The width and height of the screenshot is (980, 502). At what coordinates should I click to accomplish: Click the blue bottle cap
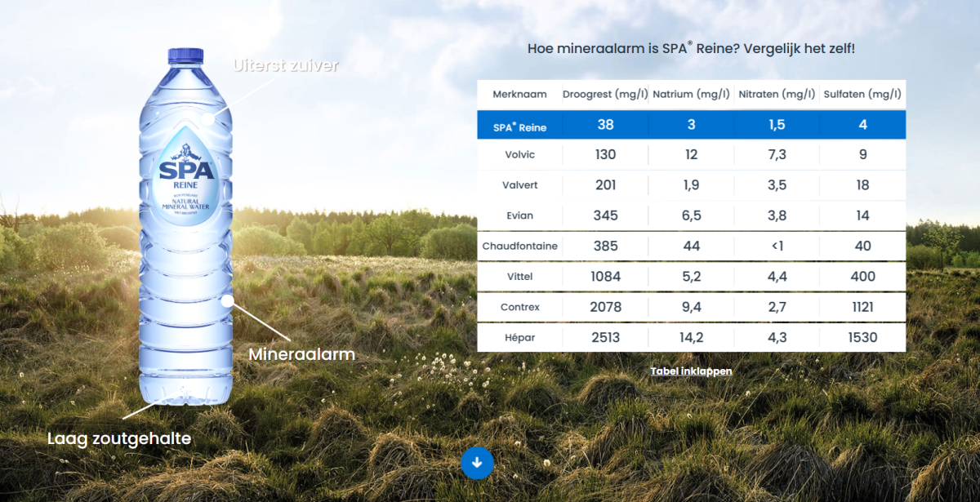tap(185, 57)
